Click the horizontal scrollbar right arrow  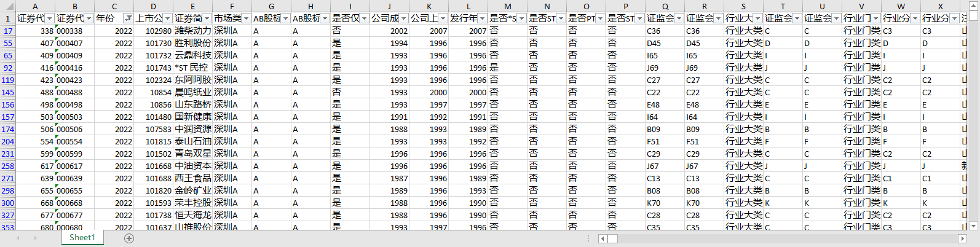(963, 238)
